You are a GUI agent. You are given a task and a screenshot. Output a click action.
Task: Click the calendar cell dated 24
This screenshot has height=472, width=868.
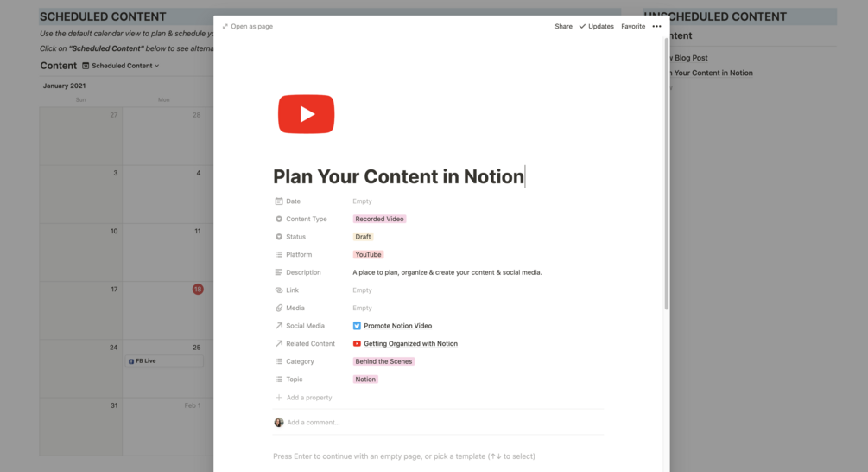[81, 368]
